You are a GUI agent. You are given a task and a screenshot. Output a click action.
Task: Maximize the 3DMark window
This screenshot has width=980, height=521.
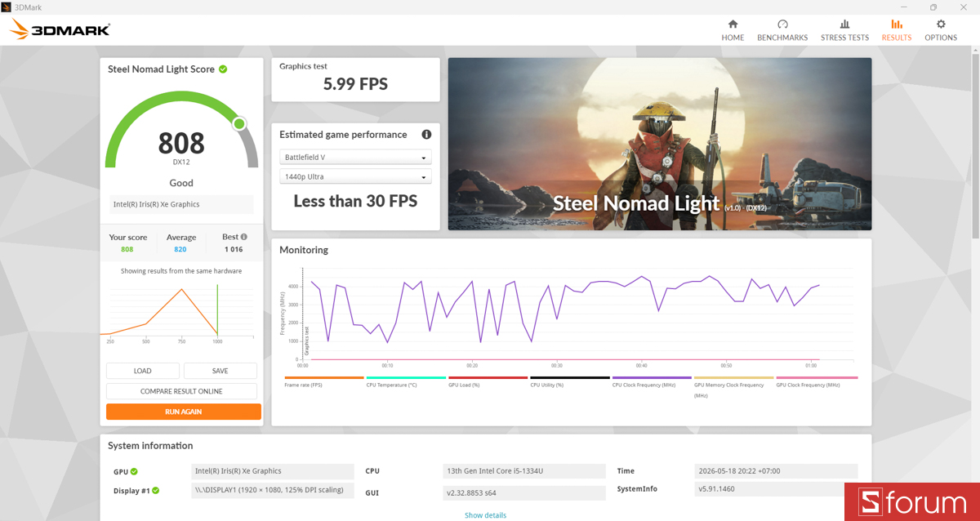coord(933,7)
